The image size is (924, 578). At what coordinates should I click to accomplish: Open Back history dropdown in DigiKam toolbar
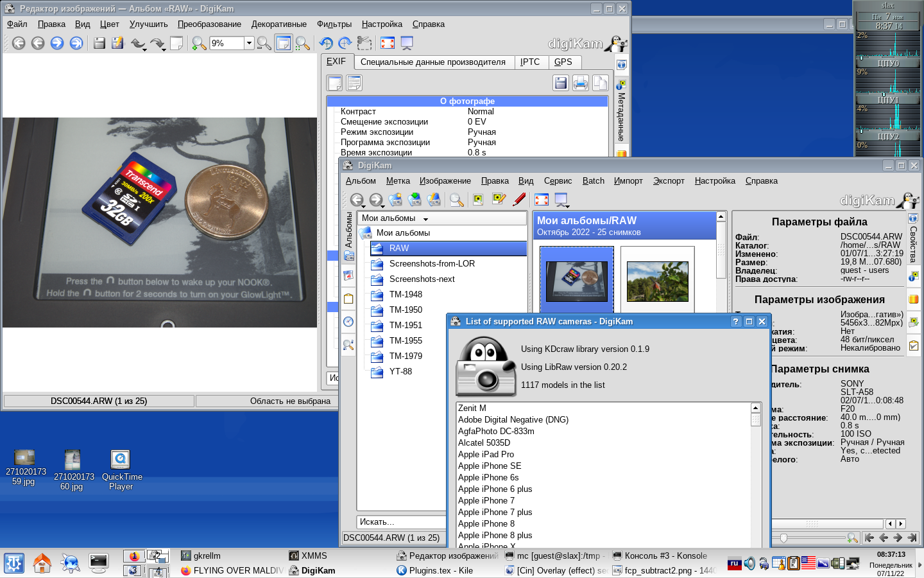[363, 207]
